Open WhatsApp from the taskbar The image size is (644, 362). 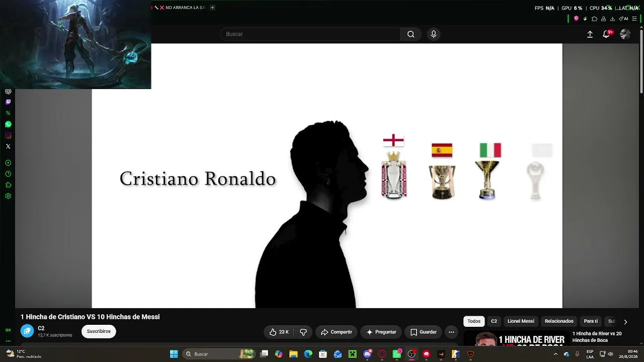tap(397, 354)
